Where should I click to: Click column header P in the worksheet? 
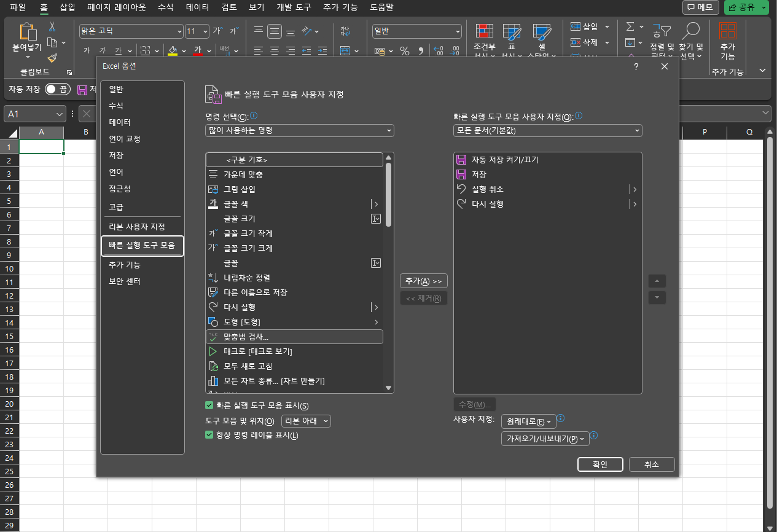[705, 132]
